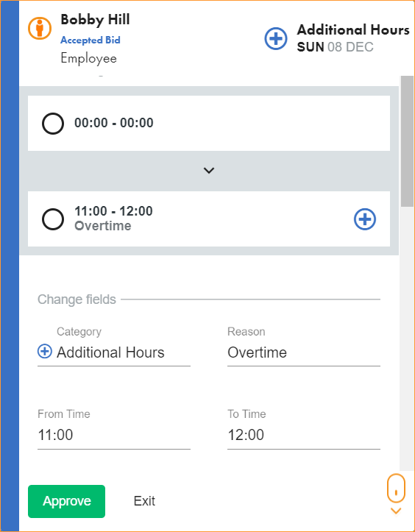
Task: Click the SUN 08 DEC date label
Action: coord(336,47)
